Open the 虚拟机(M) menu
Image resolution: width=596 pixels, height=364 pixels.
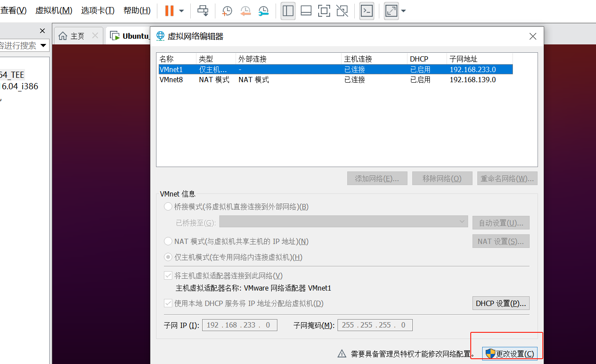pos(54,11)
